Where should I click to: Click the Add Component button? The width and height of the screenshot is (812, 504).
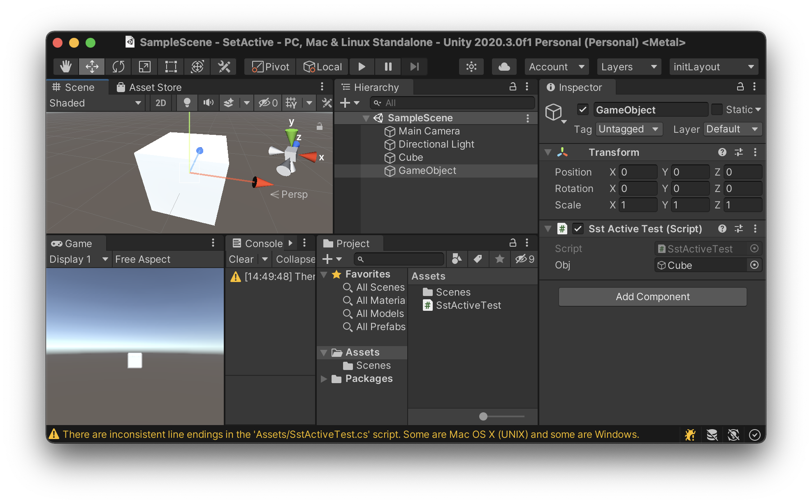pos(652,296)
